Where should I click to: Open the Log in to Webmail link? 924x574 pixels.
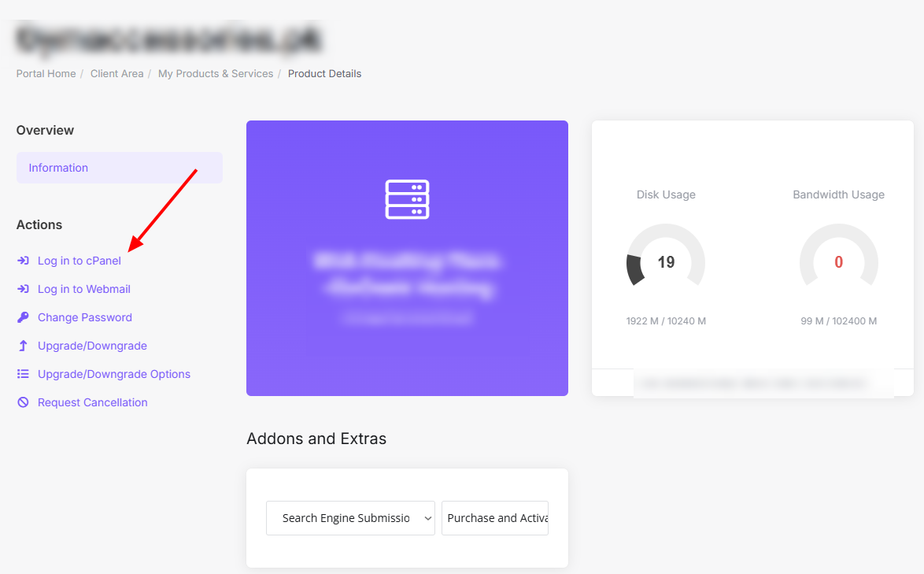(x=84, y=289)
